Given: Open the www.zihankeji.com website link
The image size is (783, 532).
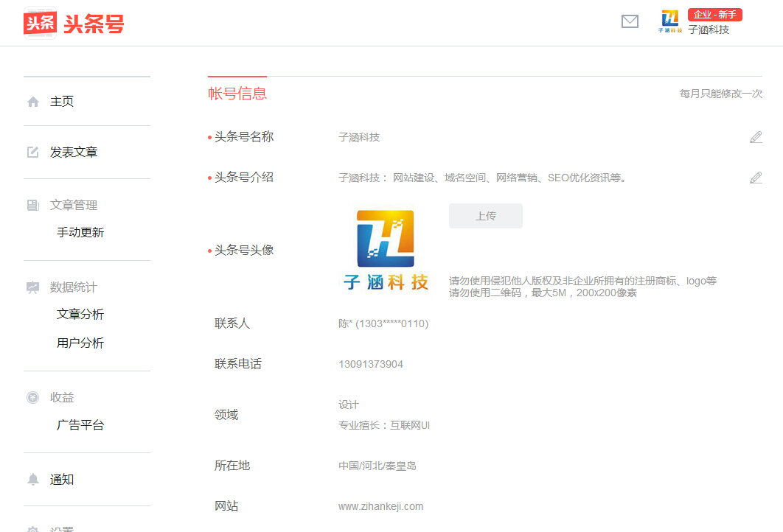Looking at the screenshot, I should (381, 506).
